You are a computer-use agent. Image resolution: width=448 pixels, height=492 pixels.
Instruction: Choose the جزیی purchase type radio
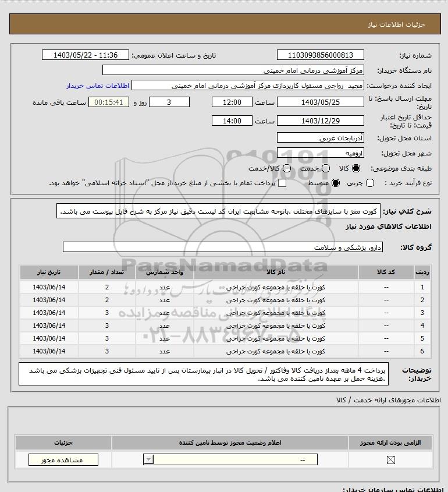(x=370, y=183)
